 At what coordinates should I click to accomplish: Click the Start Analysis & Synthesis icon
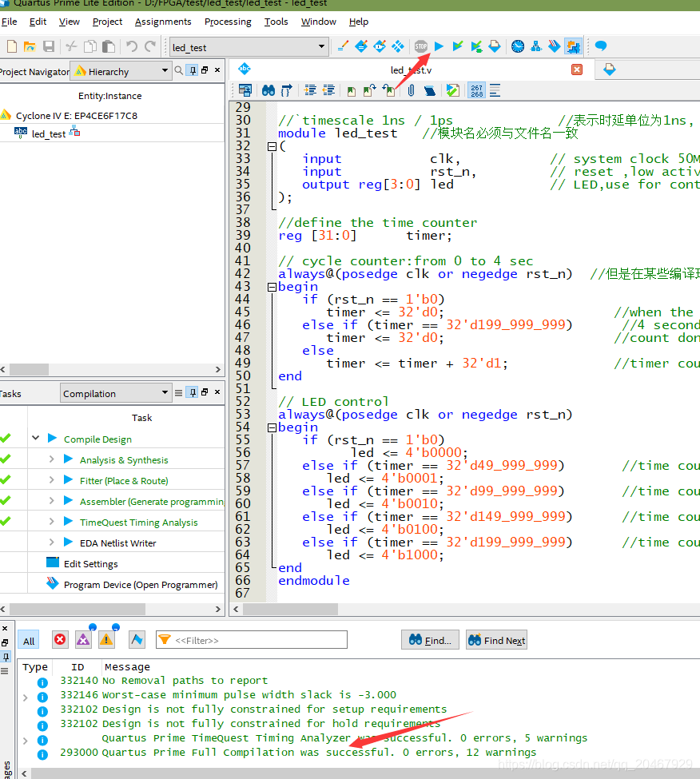click(458, 46)
